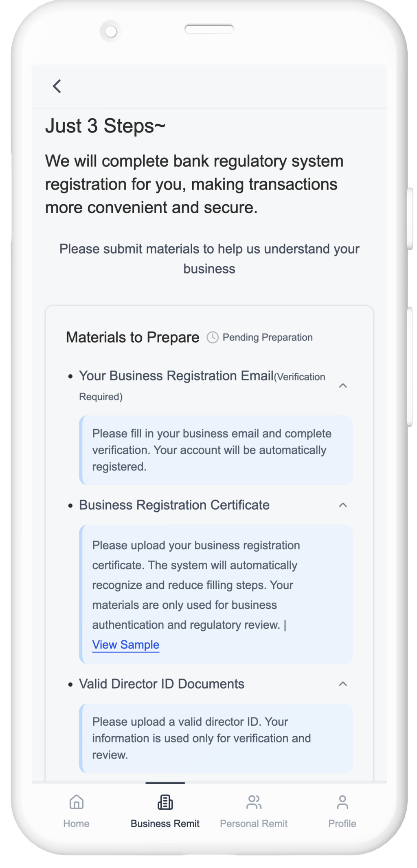Collapse the Valid Director ID Documents chevron
The height and width of the screenshot is (868, 417).
343,684
